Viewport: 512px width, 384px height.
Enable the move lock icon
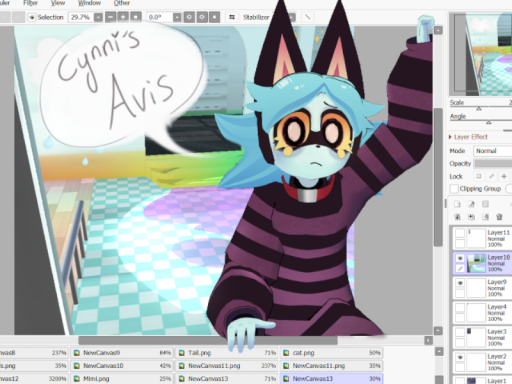coord(504,176)
